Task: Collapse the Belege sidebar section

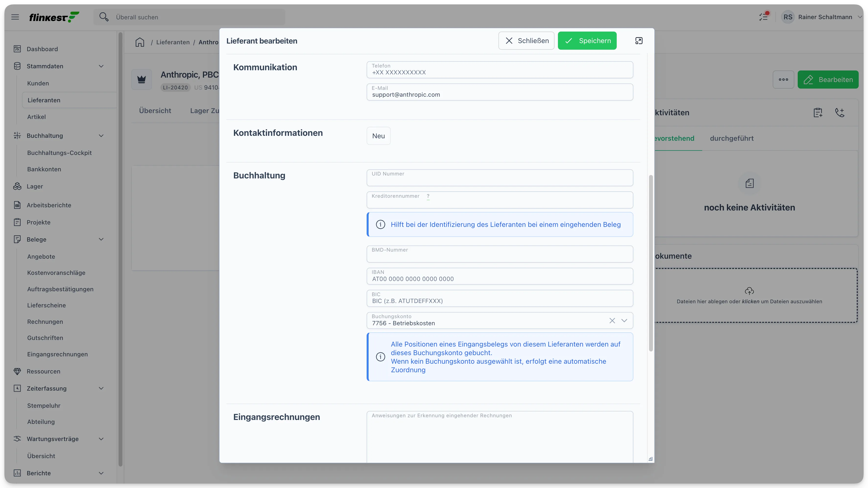Action: [x=101, y=239]
